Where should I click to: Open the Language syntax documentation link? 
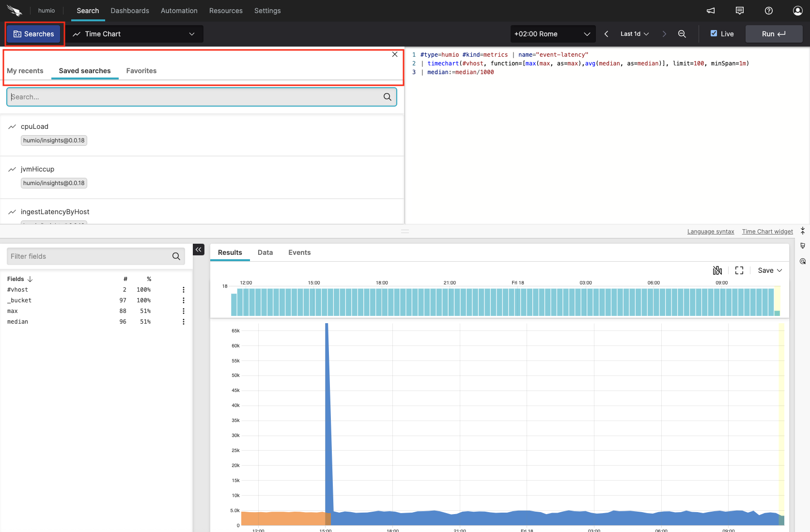(x=710, y=231)
